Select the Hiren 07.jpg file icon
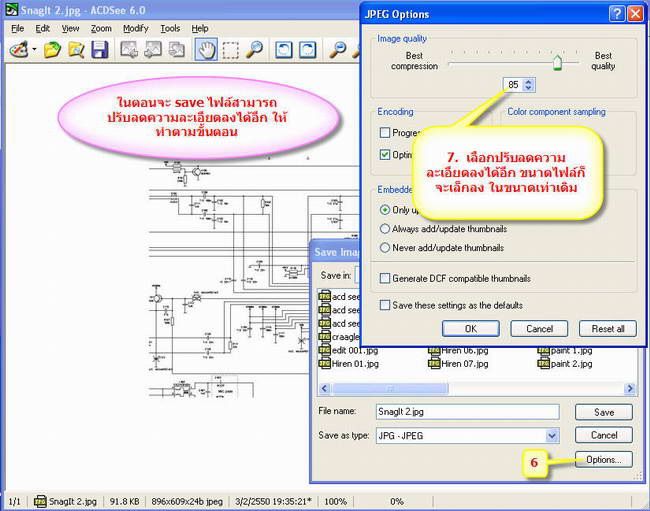The height and width of the screenshot is (511, 650). 434,363
